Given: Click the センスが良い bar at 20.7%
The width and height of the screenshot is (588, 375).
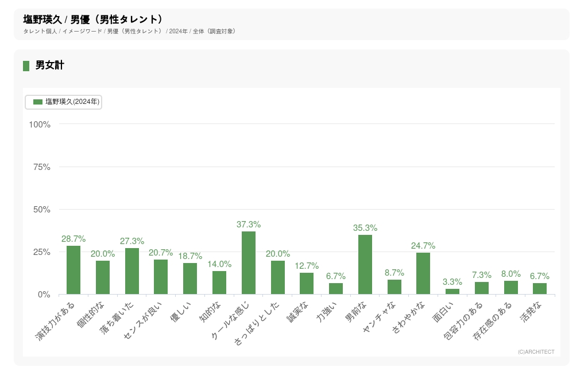Looking at the screenshot, I should 161,277.
